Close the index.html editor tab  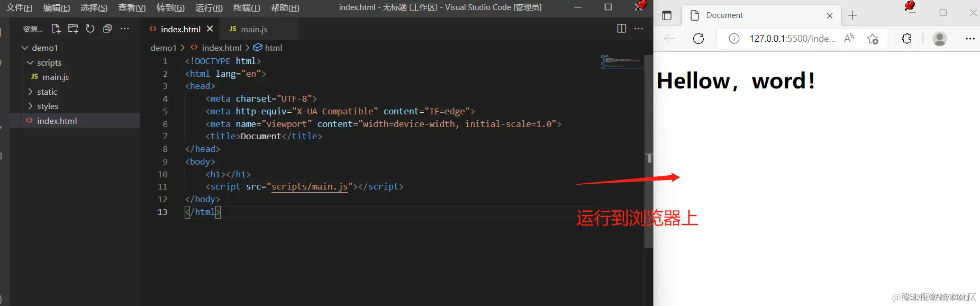[210, 29]
